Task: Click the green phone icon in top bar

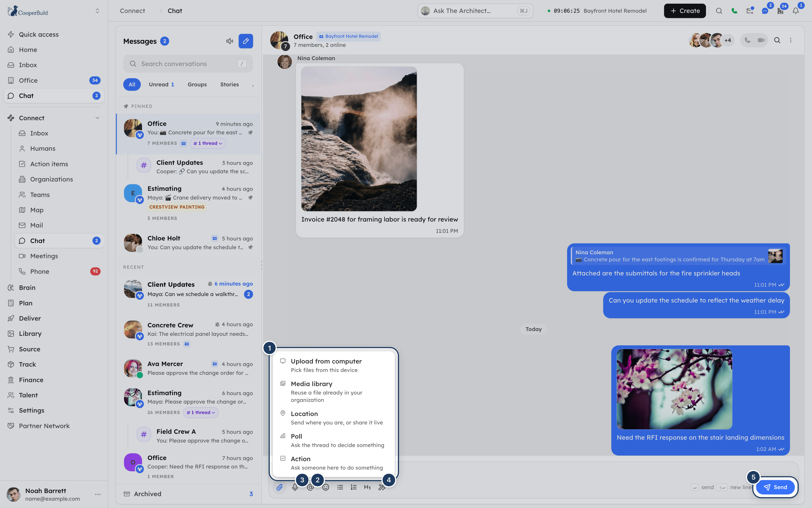Action: (734, 11)
